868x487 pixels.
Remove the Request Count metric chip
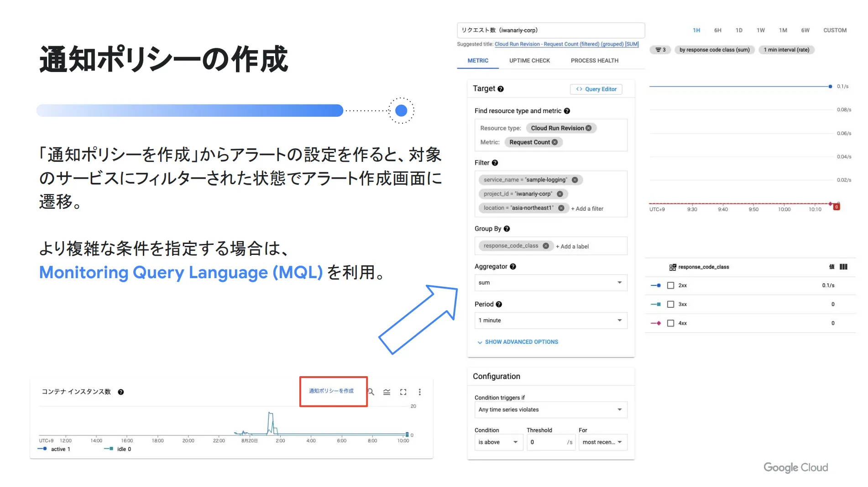point(555,142)
